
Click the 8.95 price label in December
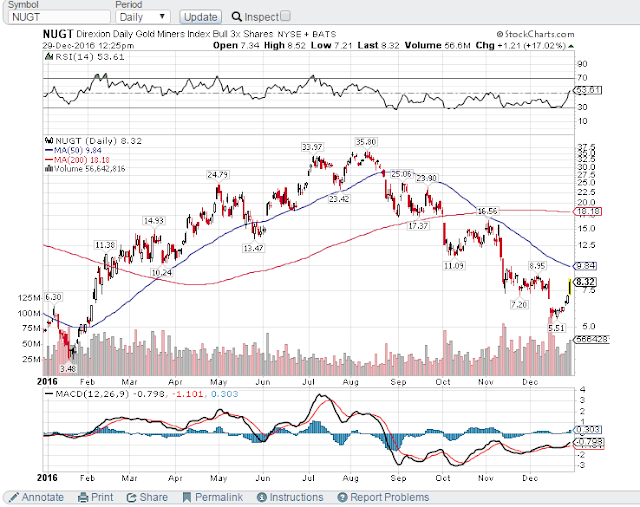click(x=537, y=266)
